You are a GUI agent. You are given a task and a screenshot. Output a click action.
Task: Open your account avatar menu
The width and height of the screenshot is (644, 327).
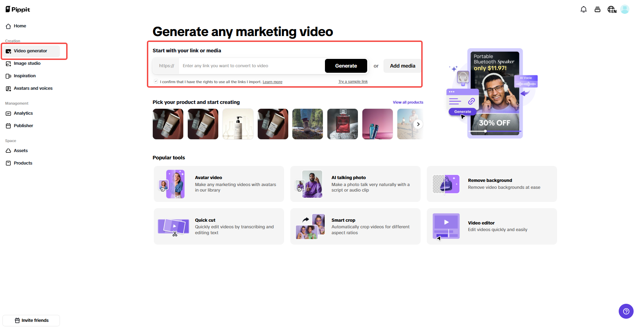tap(625, 9)
